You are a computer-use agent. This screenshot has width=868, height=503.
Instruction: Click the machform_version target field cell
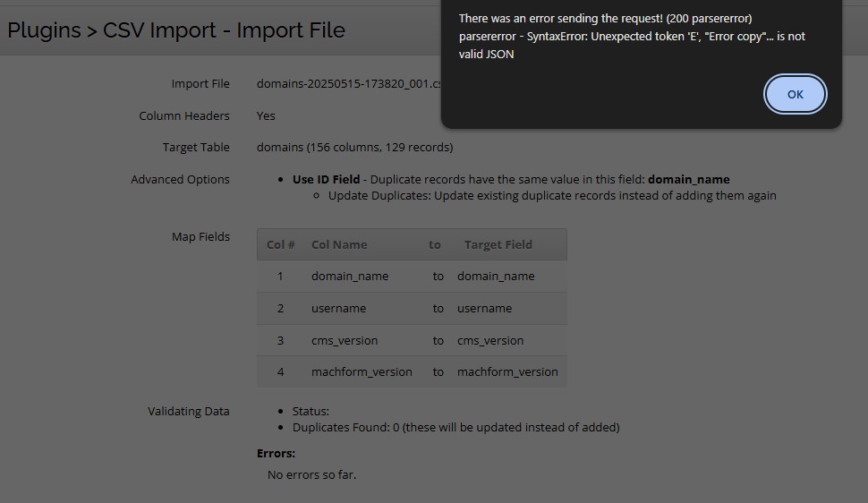click(507, 371)
